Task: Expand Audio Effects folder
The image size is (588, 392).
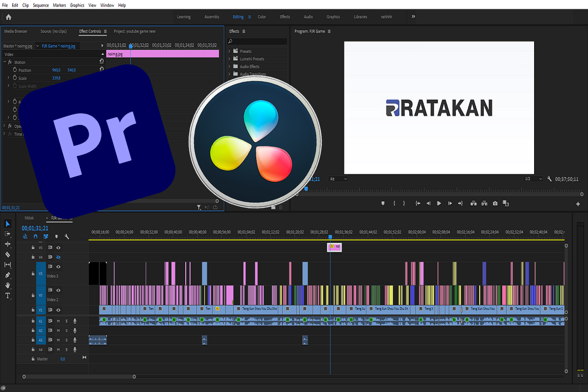Action: (229, 67)
